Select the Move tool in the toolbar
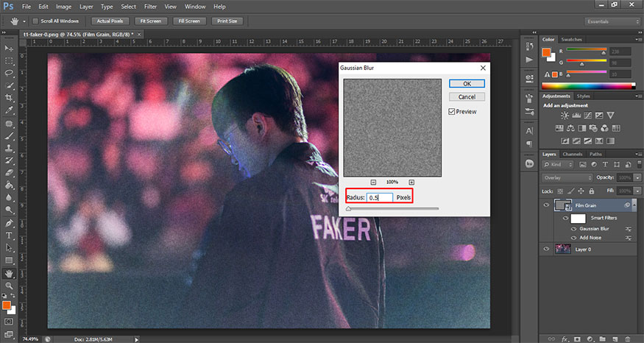Viewport: 644px width, 343px height. [10, 47]
